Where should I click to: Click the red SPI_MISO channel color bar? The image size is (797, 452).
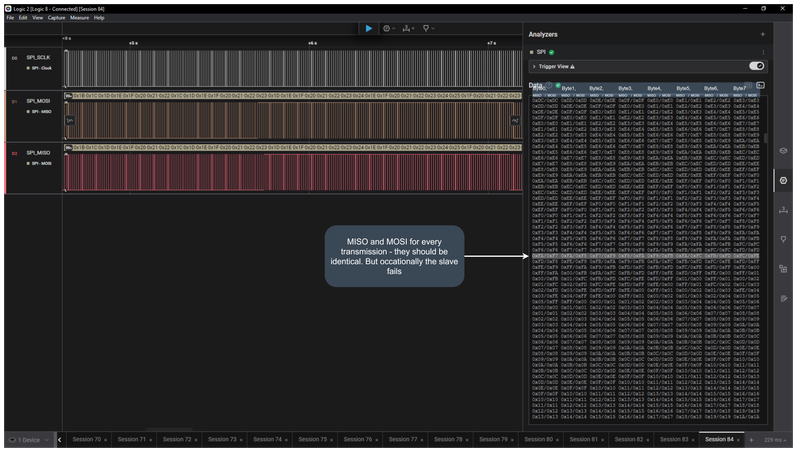click(6, 168)
